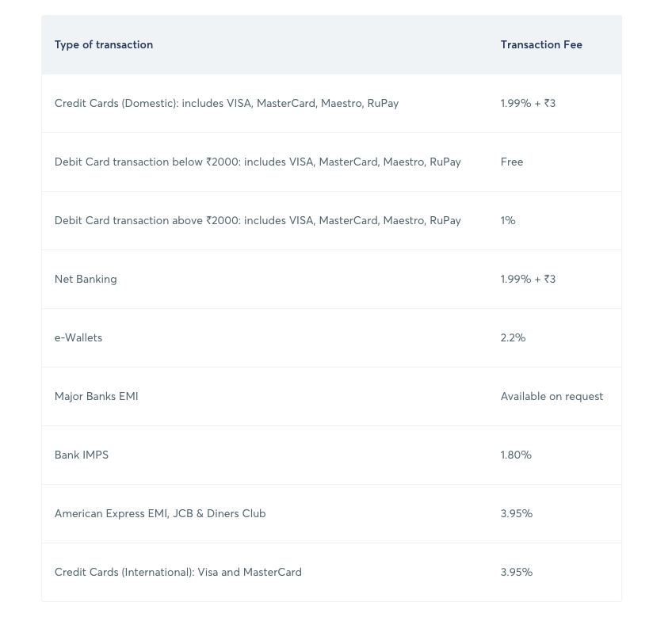The width and height of the screenshot is (672, 617).
Task: Select Debit Card transaction above ₹2000 text
Action: [258, 221]
